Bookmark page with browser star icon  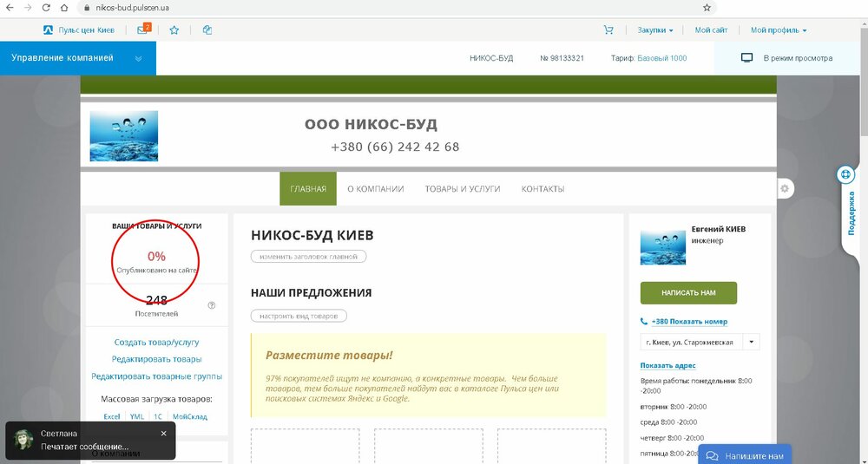coord(707,8)
